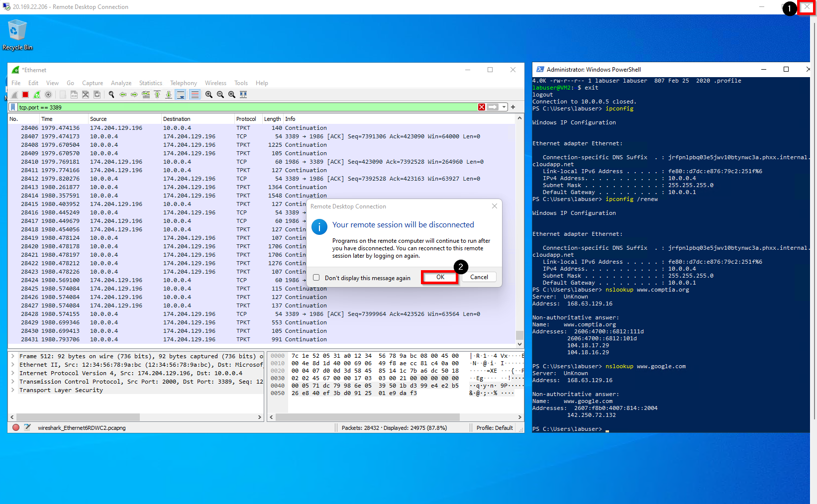817x504 pixels.
Task: Open the Telephony menu
Action: pos(184,83)
